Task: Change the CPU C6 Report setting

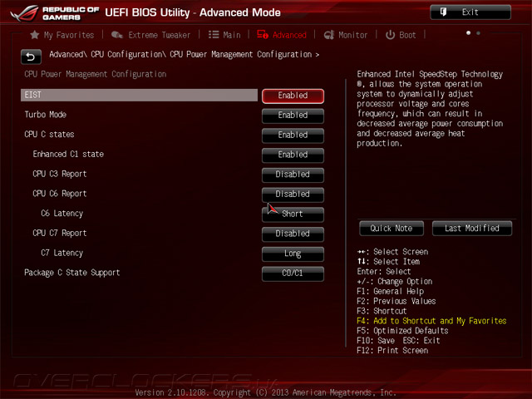Action: point(293,195)
